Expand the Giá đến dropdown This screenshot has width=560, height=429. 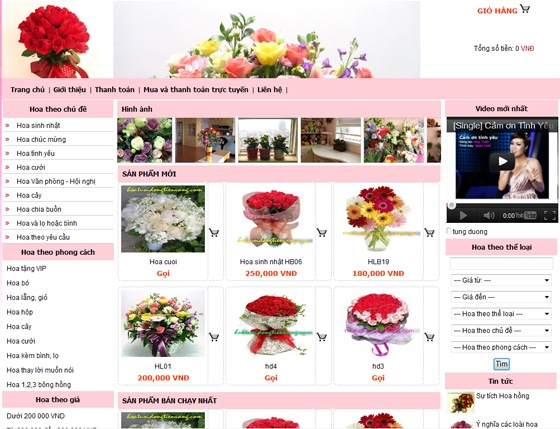click(x=501, y=297)
